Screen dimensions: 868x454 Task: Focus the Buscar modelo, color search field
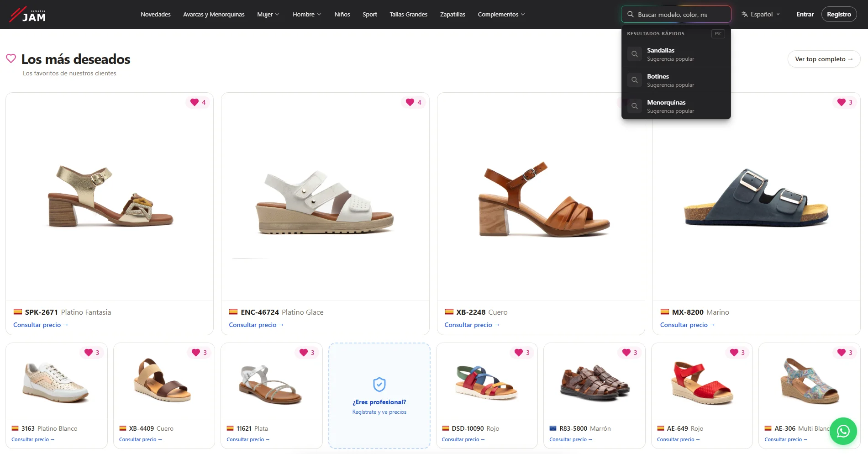676,14
